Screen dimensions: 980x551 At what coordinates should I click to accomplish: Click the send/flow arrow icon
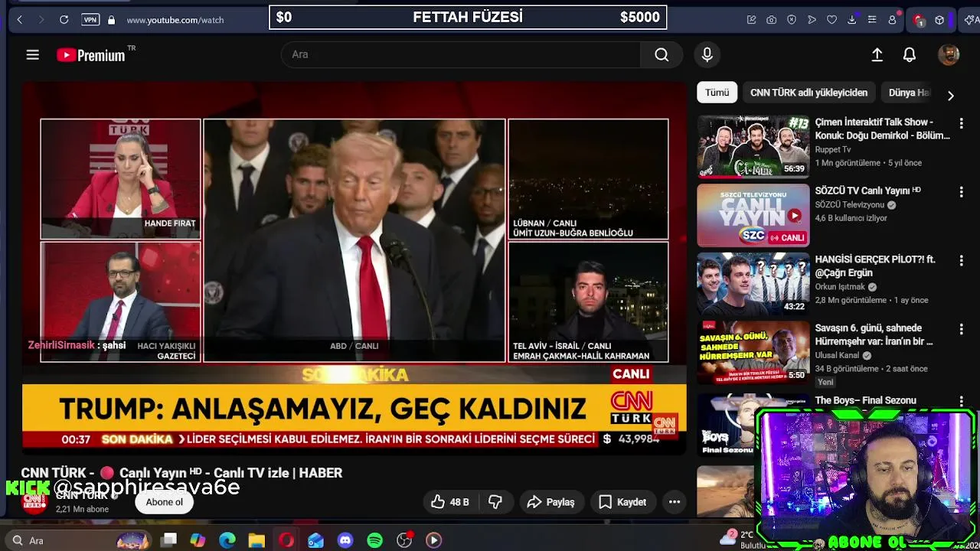[812, 20]
